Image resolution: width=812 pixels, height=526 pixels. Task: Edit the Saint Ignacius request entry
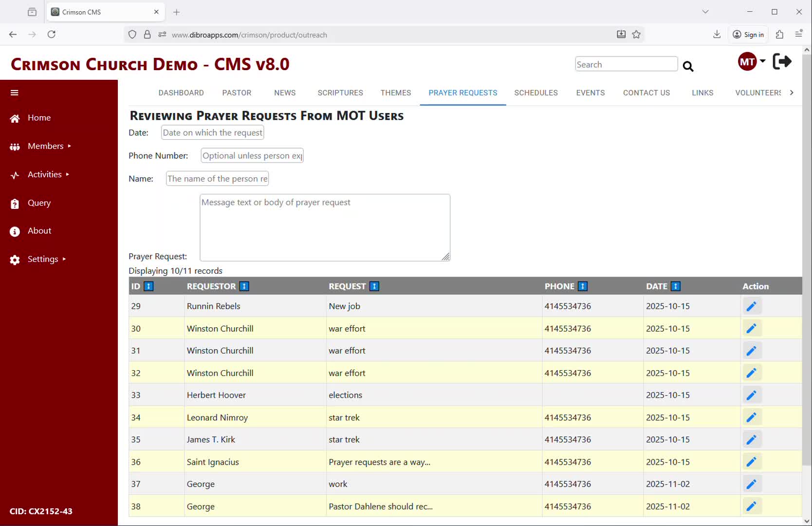pyautogui.click(x=751, y=462)
